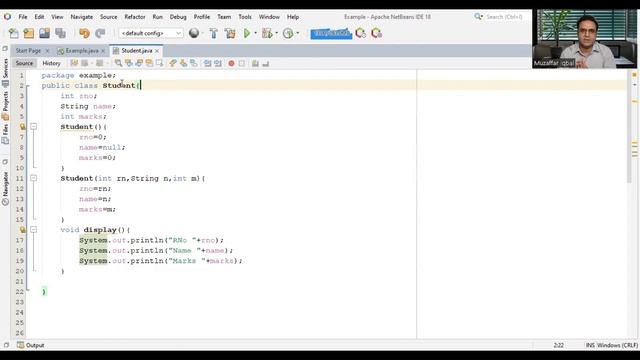Click the memory usage bar
The height and width of the screenshot is (360, 640).
coord(331,33)
